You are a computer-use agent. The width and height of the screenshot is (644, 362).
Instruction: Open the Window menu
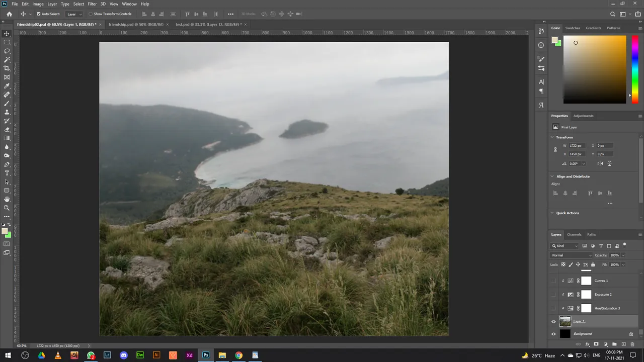coord(129,4)
